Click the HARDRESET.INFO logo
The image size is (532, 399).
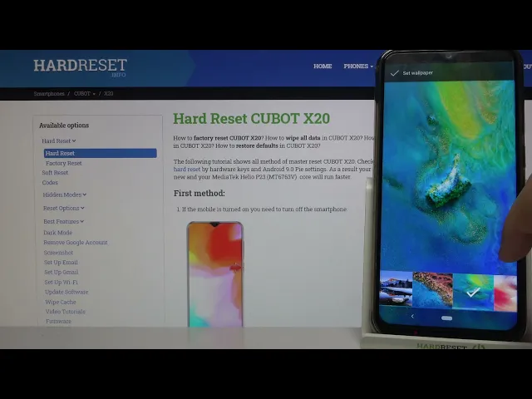tap(80, 67)
